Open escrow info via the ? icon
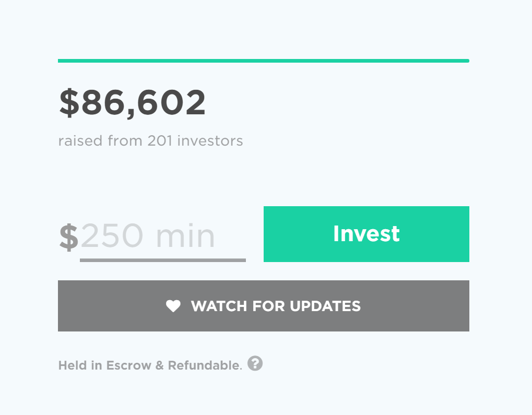The height and width of the screenshot is (415, 532). (255, 363)
